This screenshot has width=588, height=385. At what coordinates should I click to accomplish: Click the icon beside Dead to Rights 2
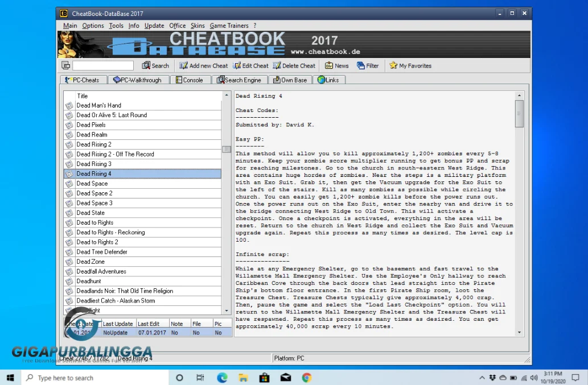tap(69, 242)
